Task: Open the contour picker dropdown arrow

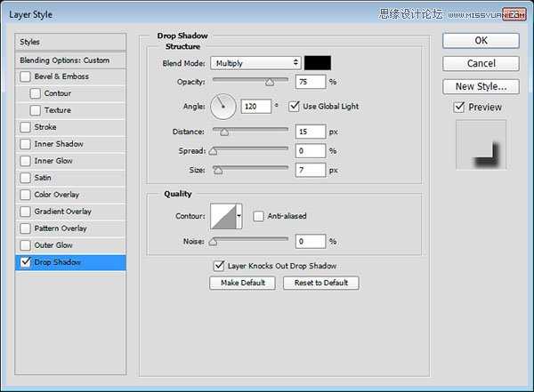Action: coord(239,216)
